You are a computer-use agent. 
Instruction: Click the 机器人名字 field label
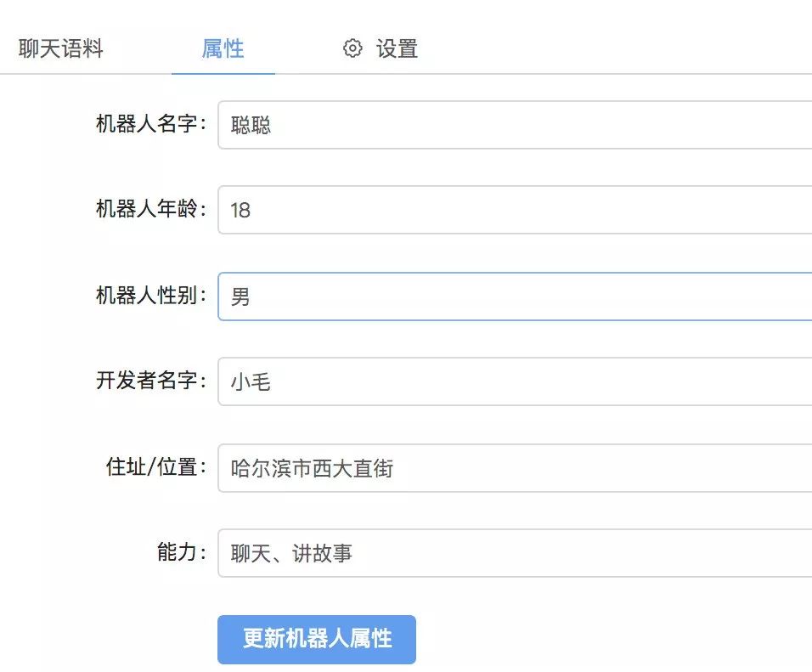tap(150, 125)
